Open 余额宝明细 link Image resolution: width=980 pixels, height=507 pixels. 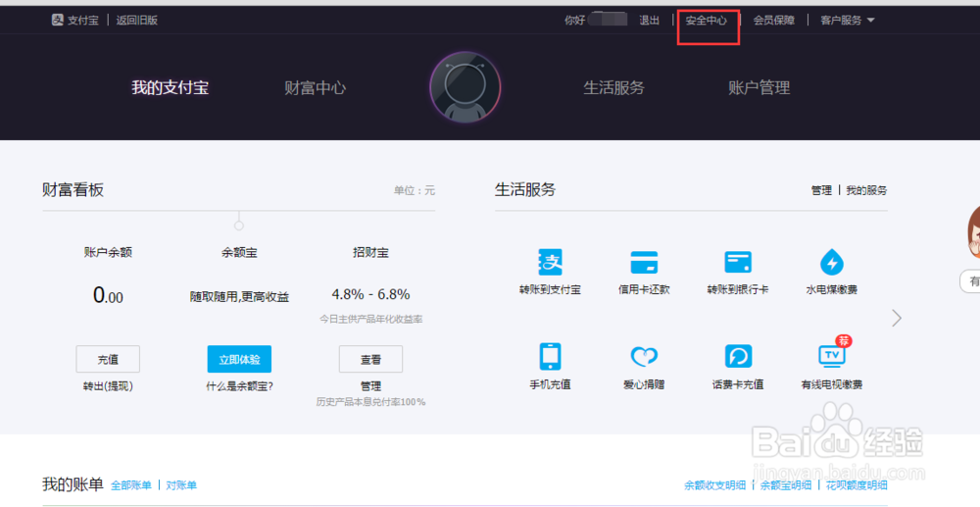tap(786, 485)
